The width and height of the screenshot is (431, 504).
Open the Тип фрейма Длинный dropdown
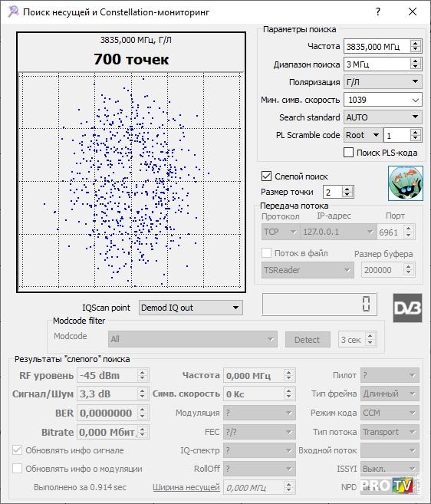[390, 394]
